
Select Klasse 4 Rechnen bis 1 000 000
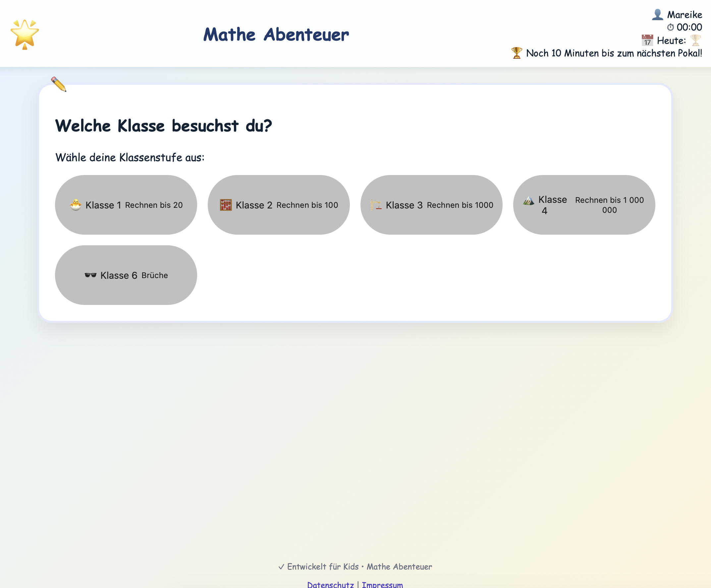[584, 205]
